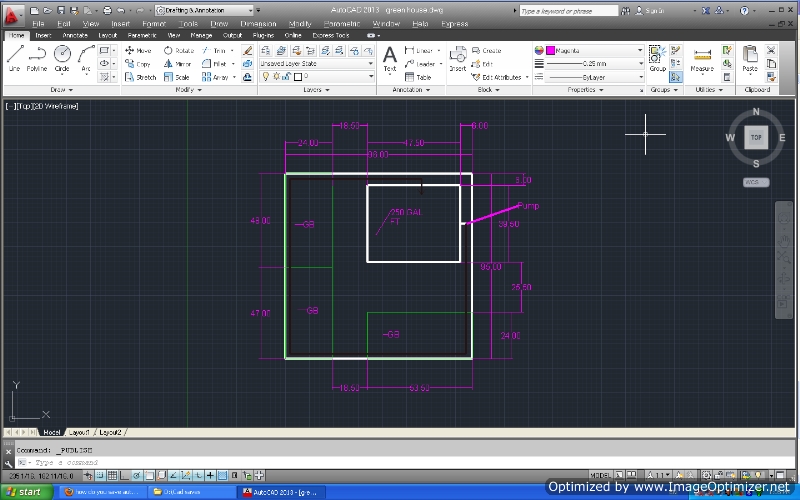Image resolution: width=800 pixels, height=500 pixels.
Task: Select the Circle tool
Action: click(62, 58)
